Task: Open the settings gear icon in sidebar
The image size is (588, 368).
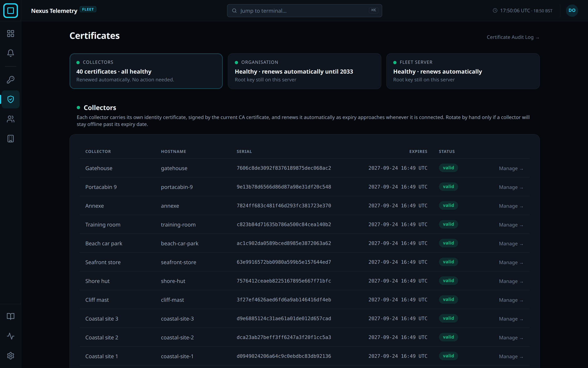Action: [10, 356]
